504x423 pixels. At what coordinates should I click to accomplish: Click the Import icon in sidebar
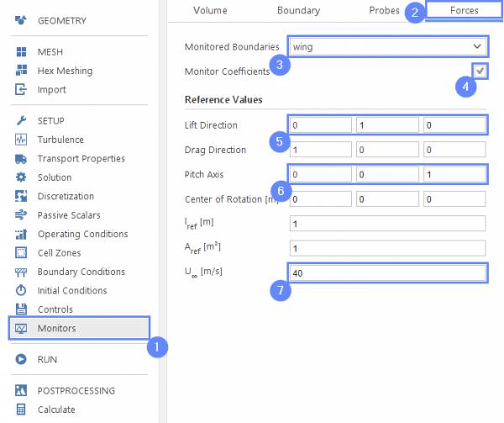click(x=21, y=90)
